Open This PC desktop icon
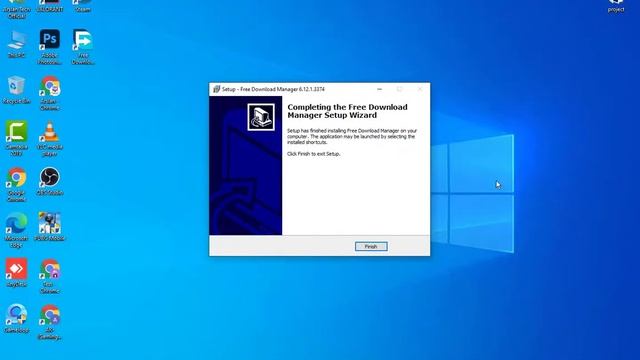 click(x=16, y=44)
